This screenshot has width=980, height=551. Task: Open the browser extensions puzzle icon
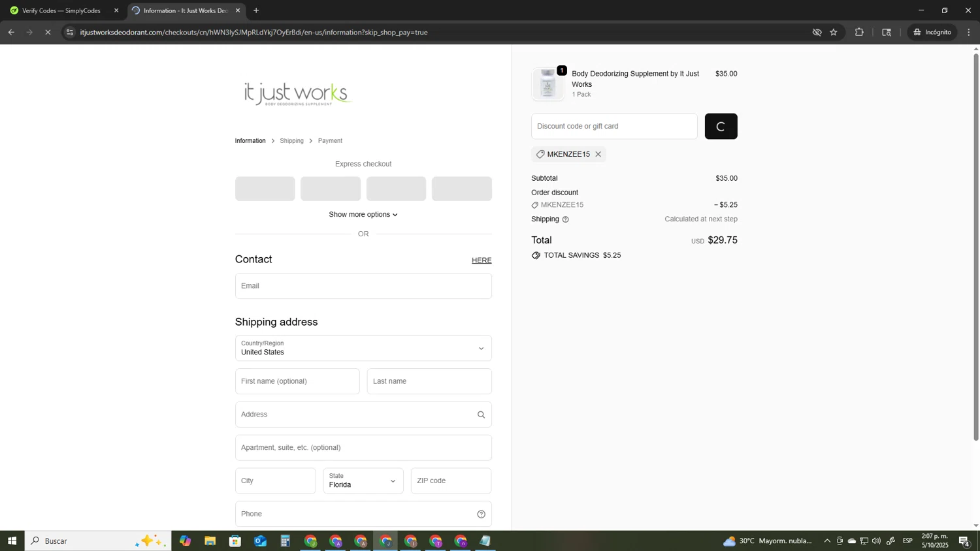tap(859, 32)
